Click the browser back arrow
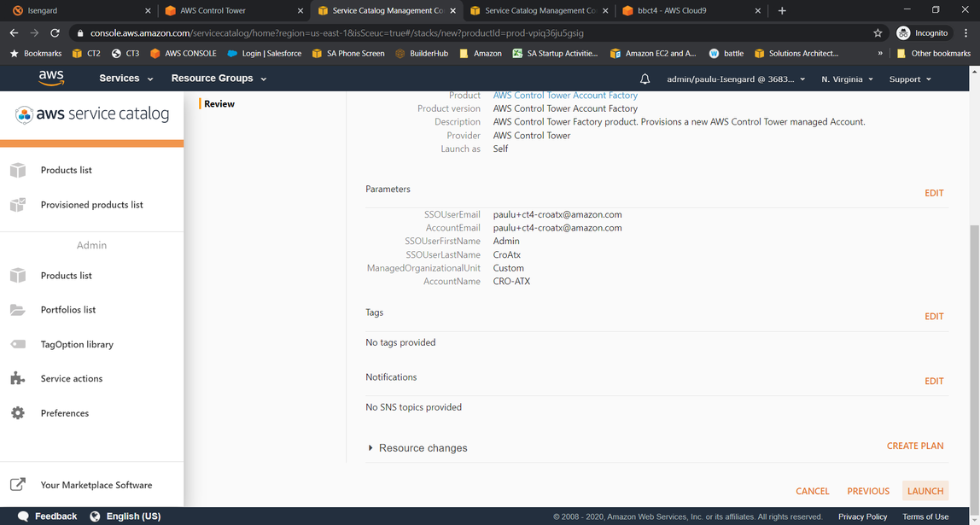Viewport: 980px width, 525px height. pos(14,32)
